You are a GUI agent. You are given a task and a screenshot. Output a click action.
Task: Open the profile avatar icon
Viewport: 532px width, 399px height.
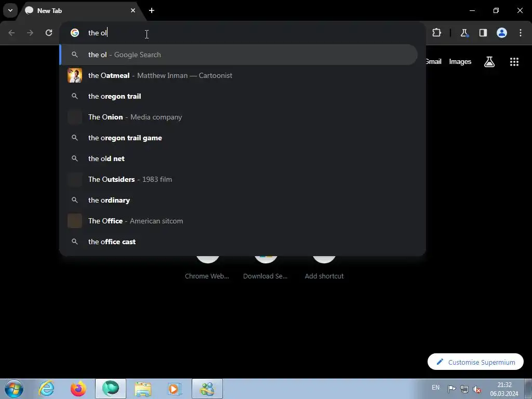[x=502, y=33]
